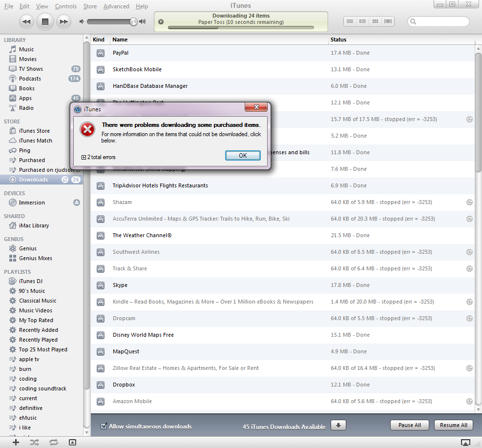Screen dimensions: 482x448
Task: Retry the AccuTerra Unlimited download
Action: [x=469, y=219]
